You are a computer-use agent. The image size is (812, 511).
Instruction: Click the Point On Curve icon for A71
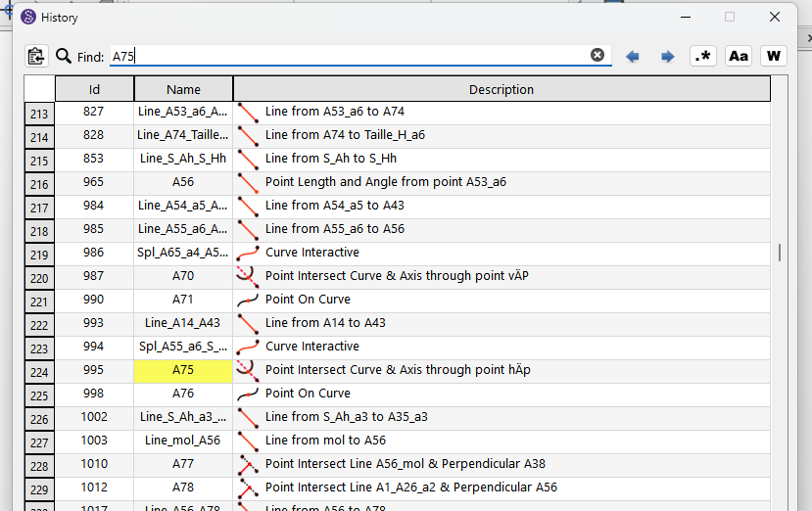248,300
